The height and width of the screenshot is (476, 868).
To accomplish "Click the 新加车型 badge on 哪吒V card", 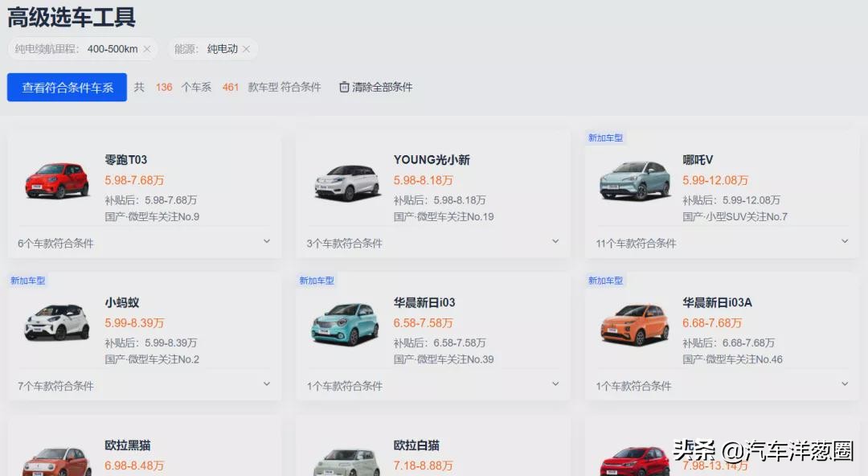I will click(x=605, y=137).
